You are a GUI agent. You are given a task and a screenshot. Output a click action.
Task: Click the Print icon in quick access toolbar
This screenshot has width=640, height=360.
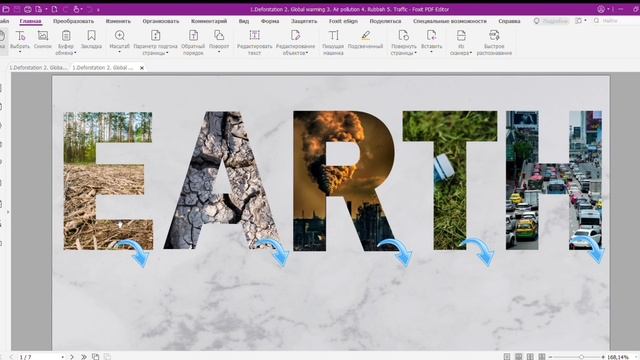pos(27,9)
